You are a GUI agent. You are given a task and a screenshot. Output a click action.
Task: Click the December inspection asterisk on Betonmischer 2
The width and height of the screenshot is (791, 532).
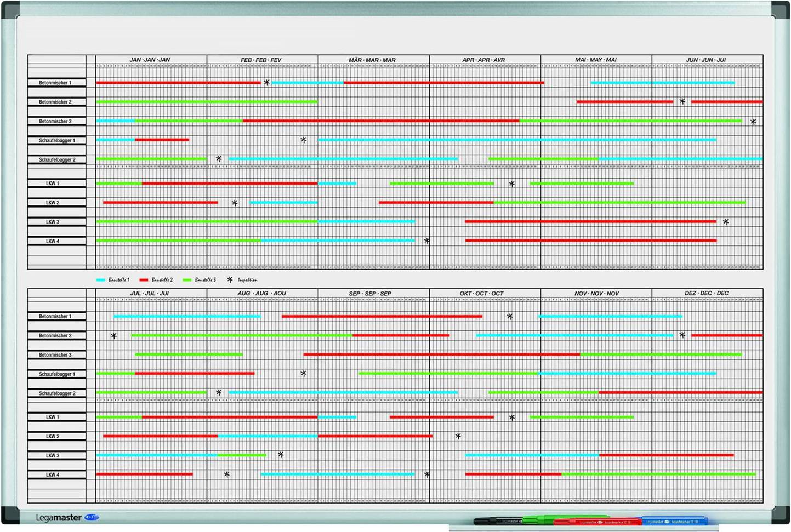point(682,335)
